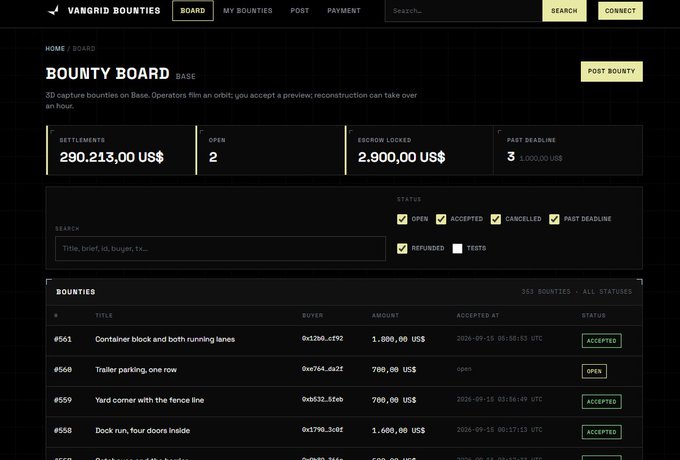Uncheck the Past Deadline status checkbox
The width and height of the screenshot is (680, 460).
554,219
